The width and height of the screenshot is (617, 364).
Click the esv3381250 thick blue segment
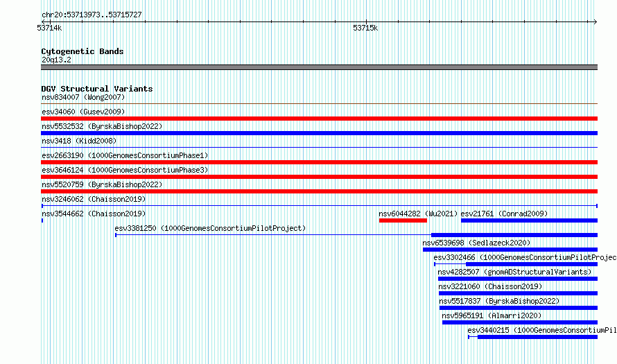click(x=514, y=235)
